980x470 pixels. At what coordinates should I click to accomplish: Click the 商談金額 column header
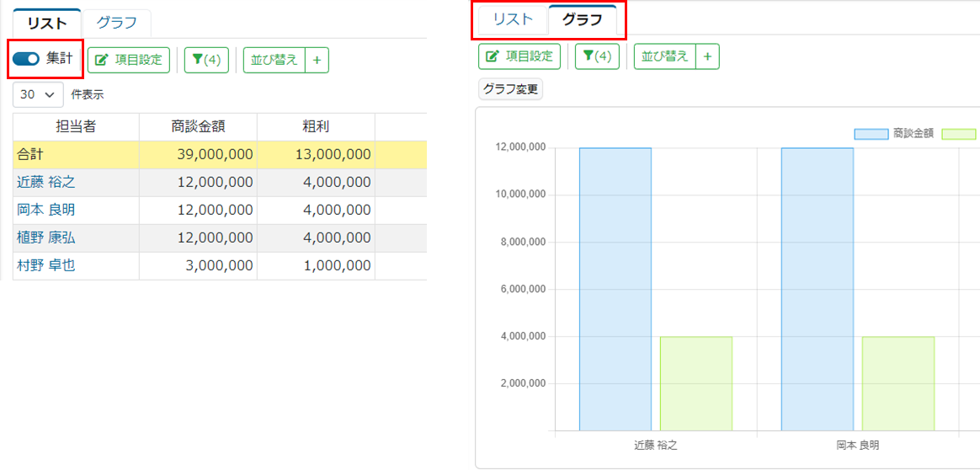coord(198,127)
